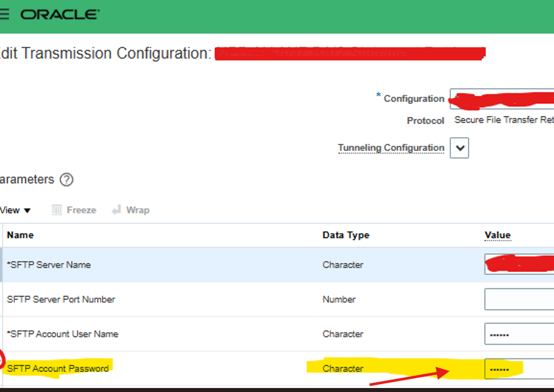Click the SFTP Account Password value field
The width and height of the screenshot is (554, 392).
[519, 368]
